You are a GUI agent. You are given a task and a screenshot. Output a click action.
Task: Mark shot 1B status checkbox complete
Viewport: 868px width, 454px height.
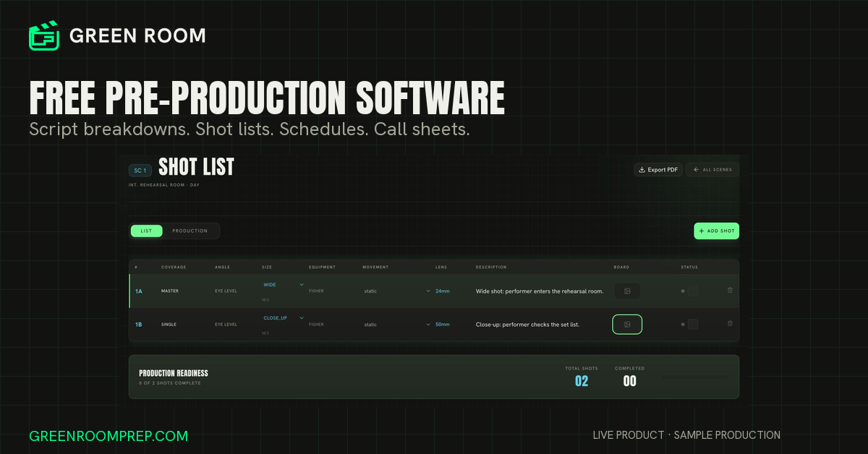click(x=693, y=325)
